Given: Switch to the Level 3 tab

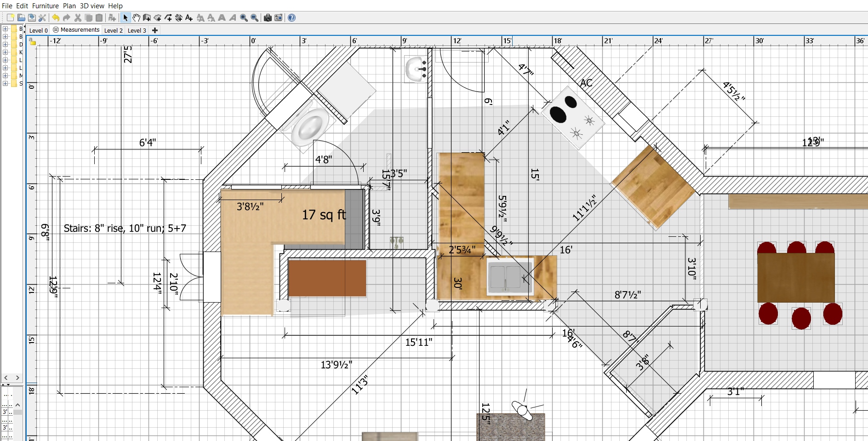Looking at the screenshot, I should tap(137, 30).
